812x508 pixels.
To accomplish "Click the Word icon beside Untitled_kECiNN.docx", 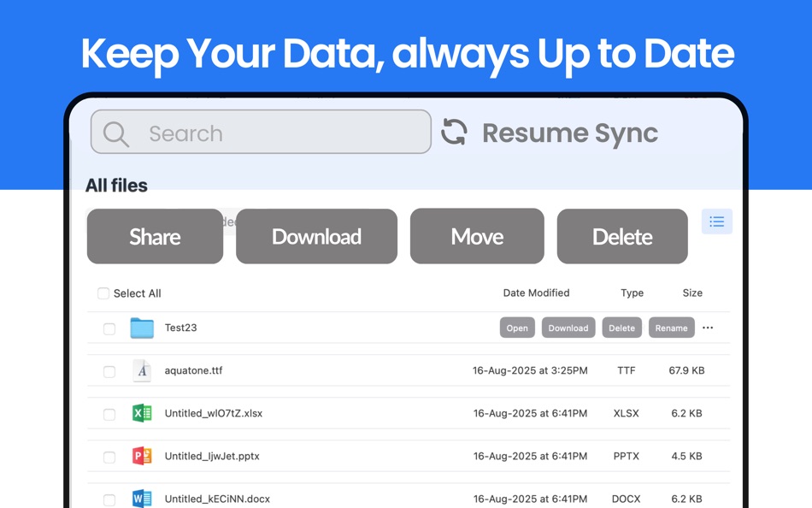I will [x=142, y=498].
